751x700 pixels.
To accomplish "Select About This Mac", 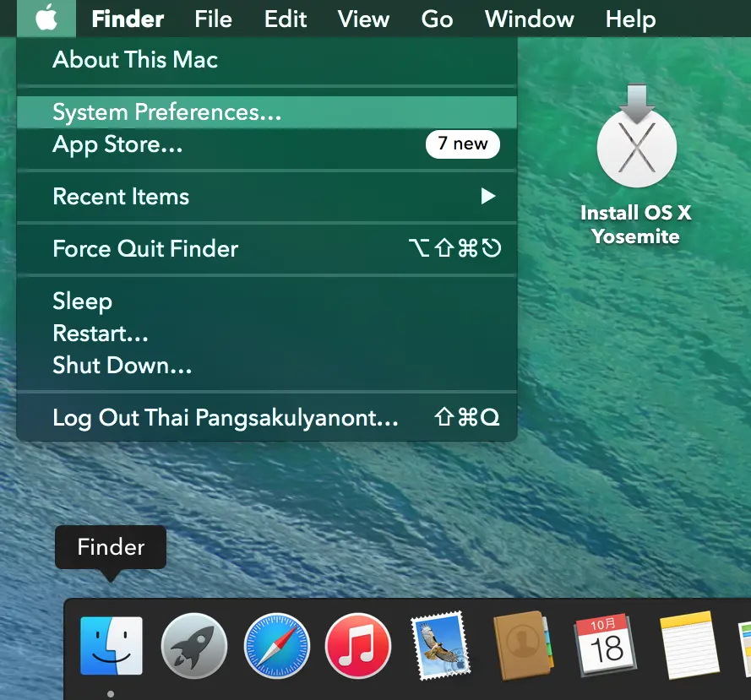I will 135,60.
